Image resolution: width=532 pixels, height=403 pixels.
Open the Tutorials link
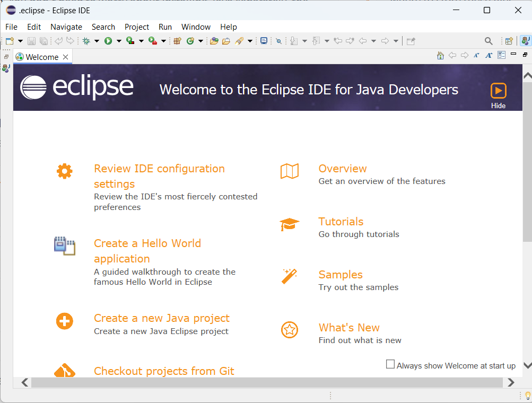tap(341, 222)
